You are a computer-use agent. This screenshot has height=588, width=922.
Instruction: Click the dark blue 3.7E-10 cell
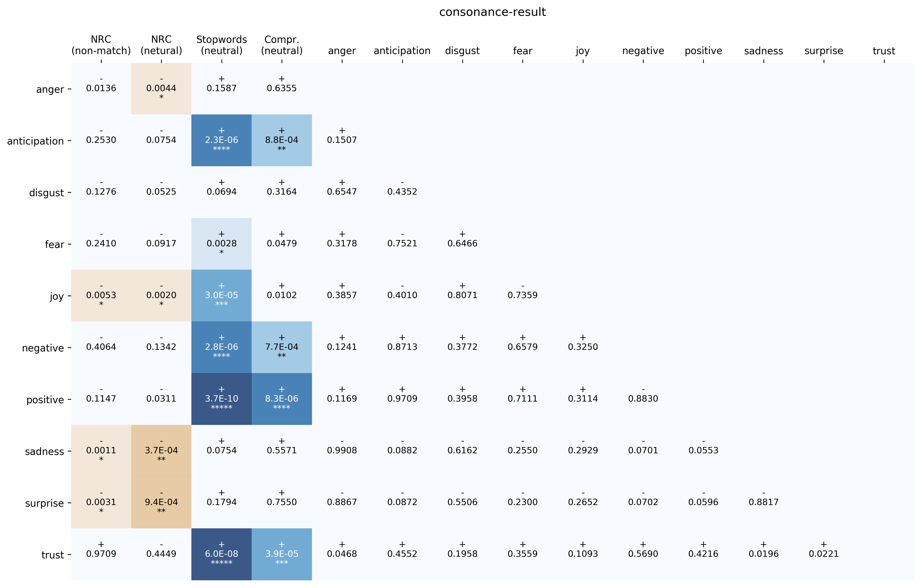(x=221, y=399)
